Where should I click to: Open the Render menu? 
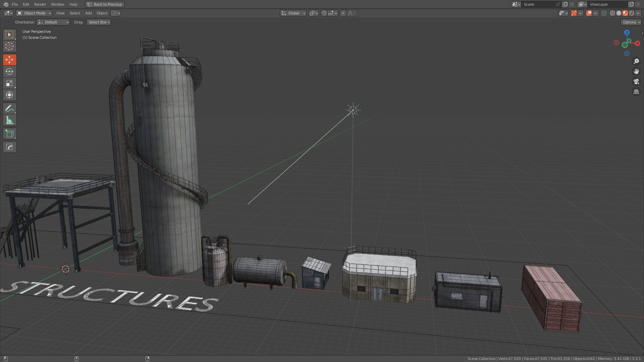[x=40, y=4]
